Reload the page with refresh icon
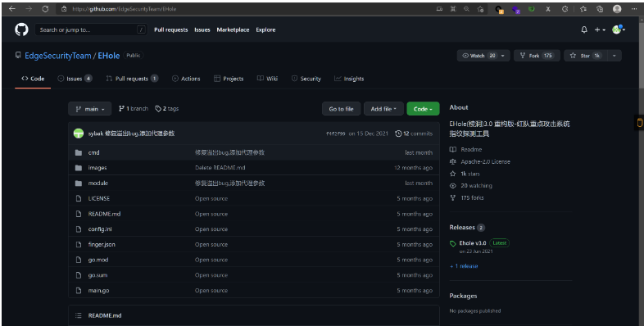644x326 pixels. coord(45,9)
